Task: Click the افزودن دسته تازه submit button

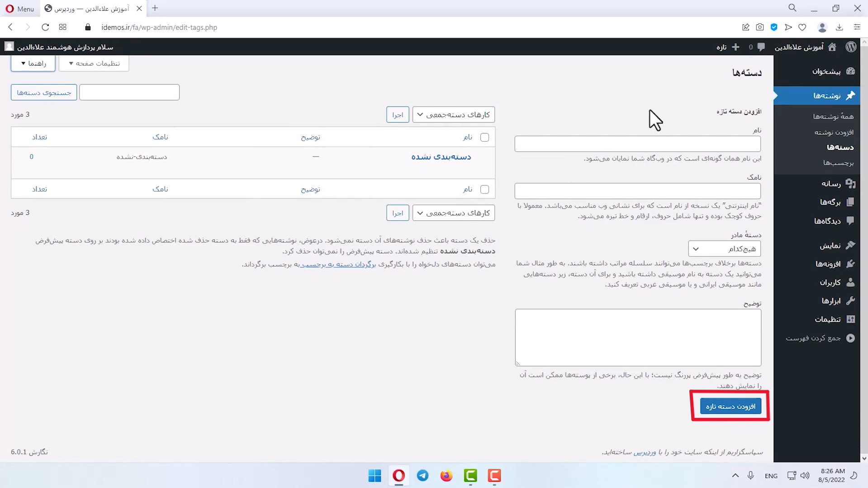Action: pos(730,406)
